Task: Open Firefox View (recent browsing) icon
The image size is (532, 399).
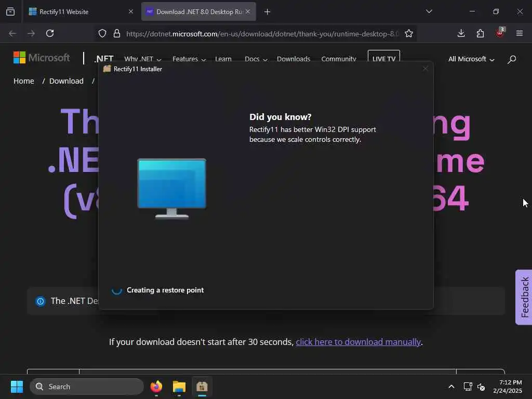Action: pyautogui.click(x=10, y=11)
